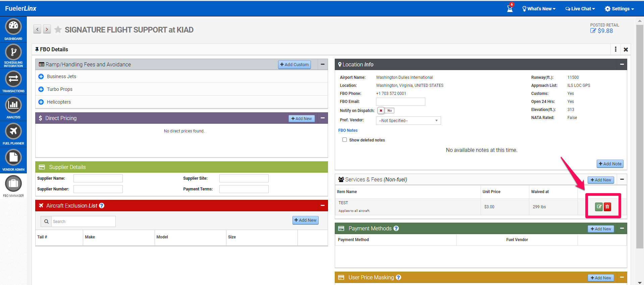Go to Transactions in sidebar
The width and height of the screenshot is (644, 285).
coord(13,82)
